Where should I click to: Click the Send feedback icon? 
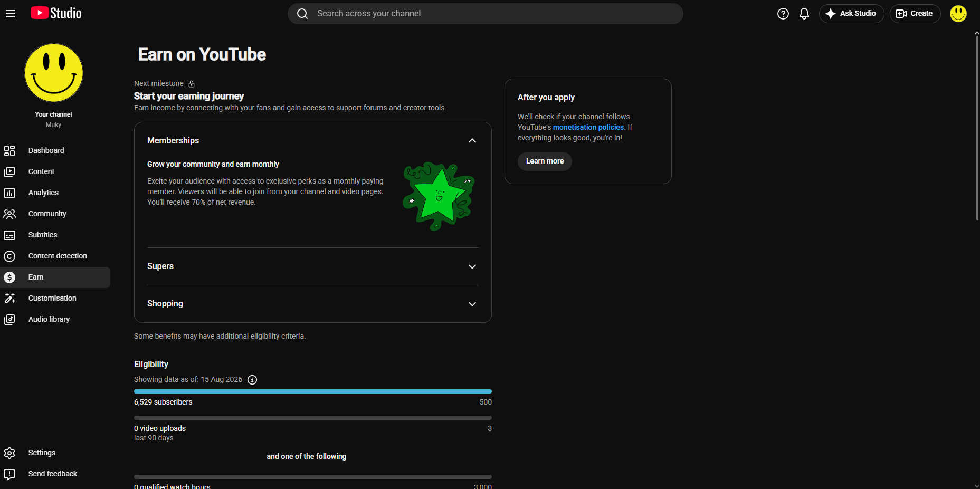tap(9, 474)
